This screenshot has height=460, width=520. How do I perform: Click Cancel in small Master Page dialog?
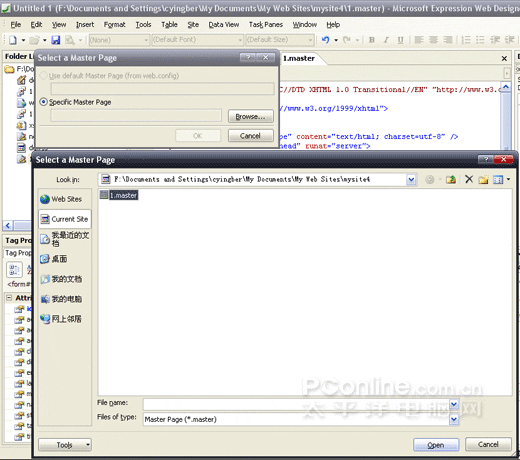pos(251,136)
